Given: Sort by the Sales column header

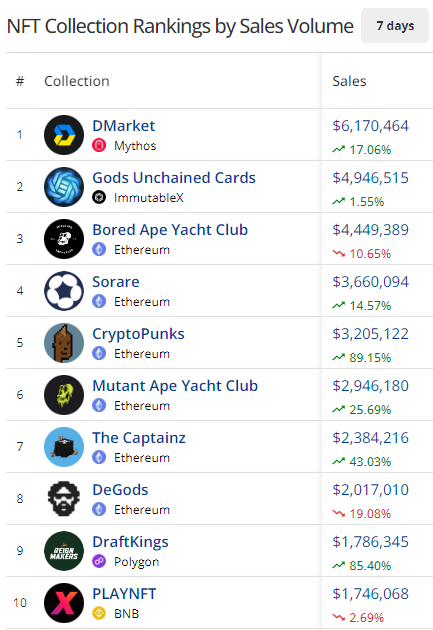Looking at the screenshot, I should 349,81.
